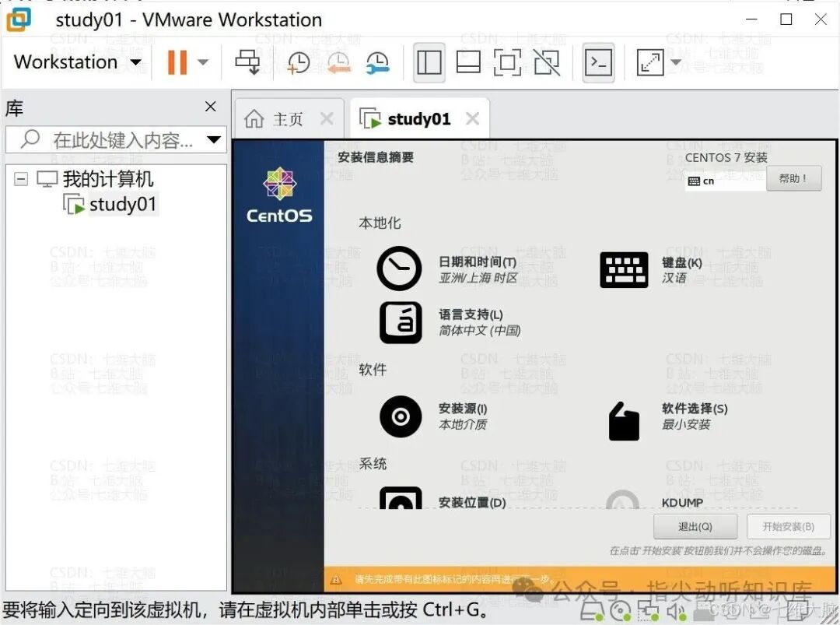Toggle the library panel visibility
840x625 pixels.
coord(429,62)
